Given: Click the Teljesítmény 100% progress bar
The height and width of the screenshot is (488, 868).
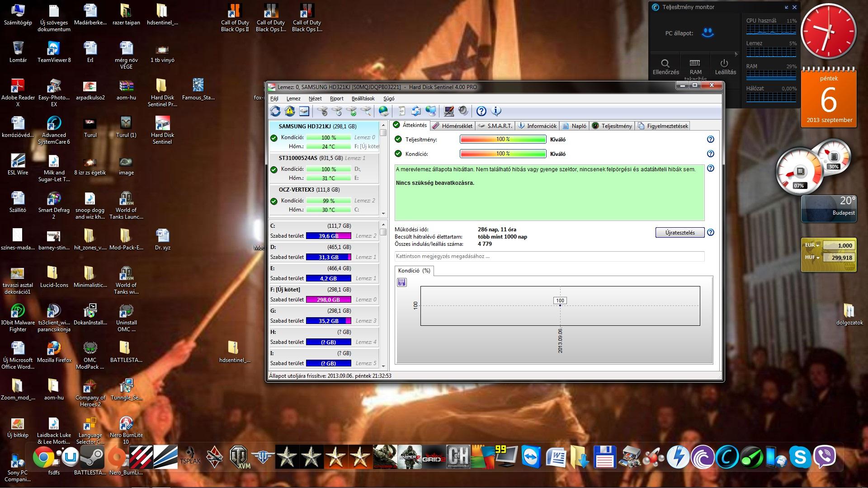Looking at the screenshot, I should pos(503,140).
